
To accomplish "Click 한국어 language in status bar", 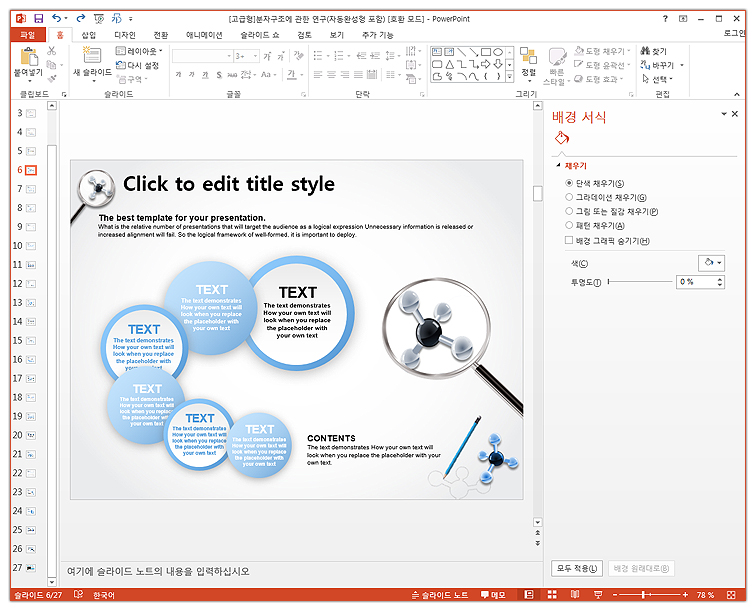I will click(104, 595).
